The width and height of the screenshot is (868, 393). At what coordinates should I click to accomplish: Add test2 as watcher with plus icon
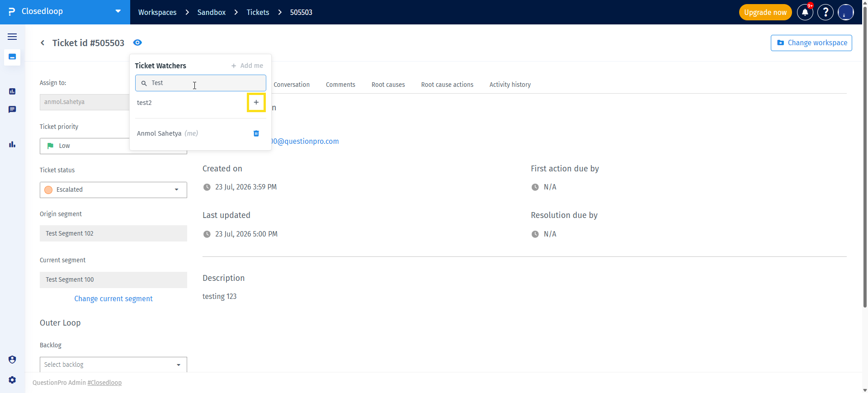[x=256, y=102]
